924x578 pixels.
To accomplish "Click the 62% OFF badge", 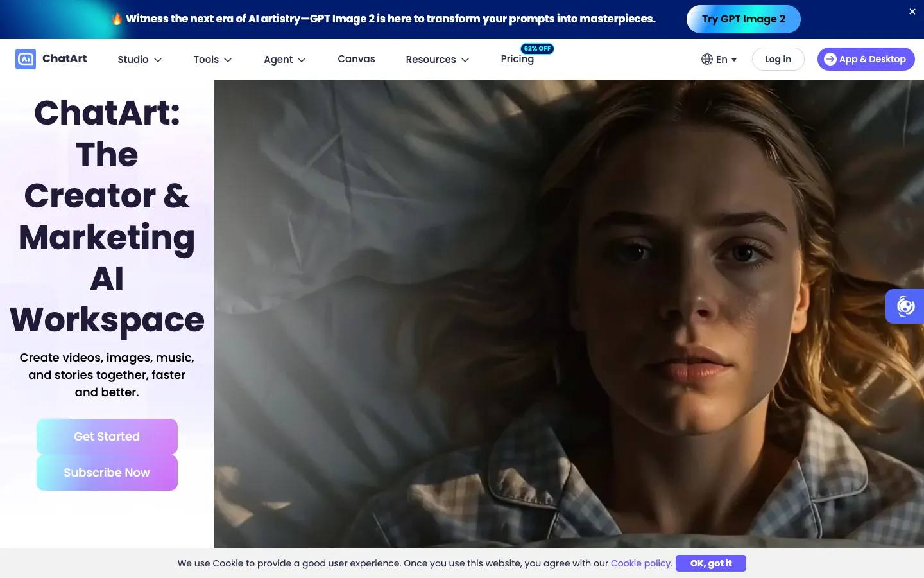I will point(537,48).
